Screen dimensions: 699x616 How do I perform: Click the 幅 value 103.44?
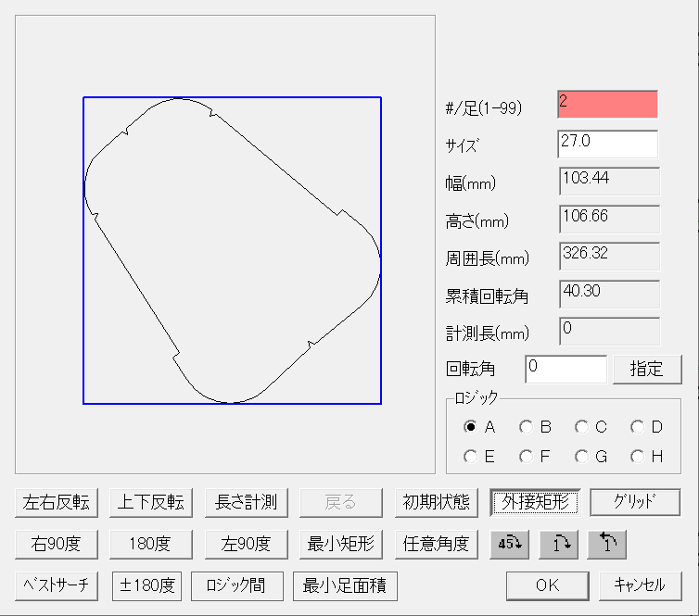pyautogui.click(x=609, y=181)
